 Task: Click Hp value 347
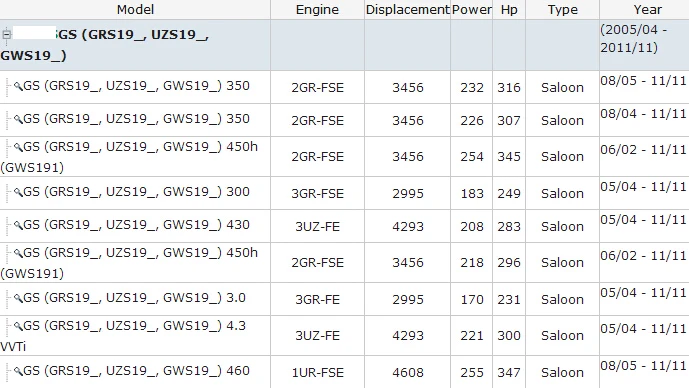(x=509, y=373)
